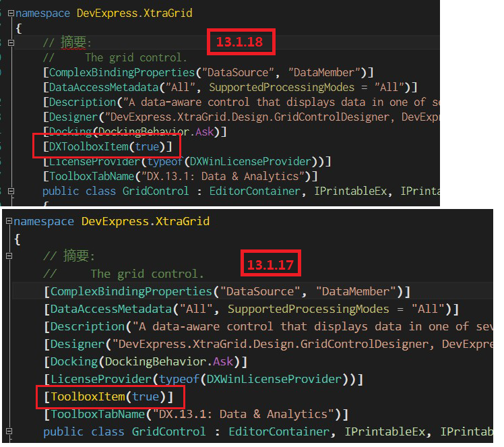Click XtraGrid in the lower pane namespace line
Screen dimensions: 504x447
(183, 221)
